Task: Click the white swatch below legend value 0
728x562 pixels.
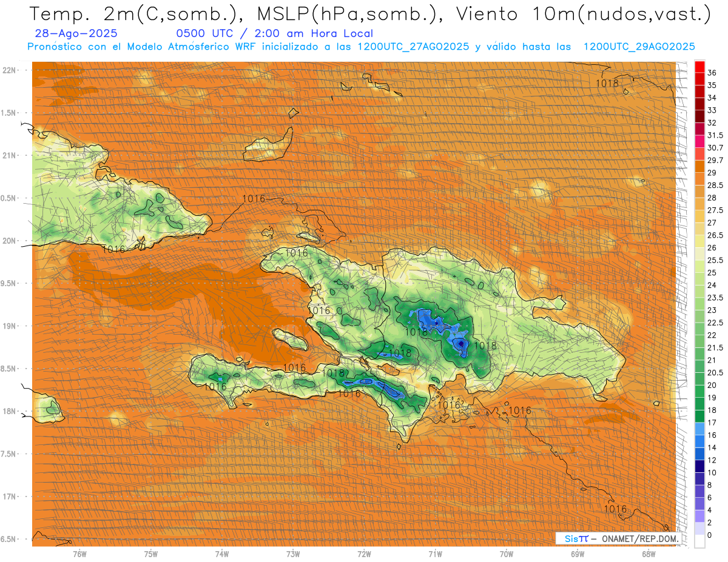Action: click(x=699, y=541)
